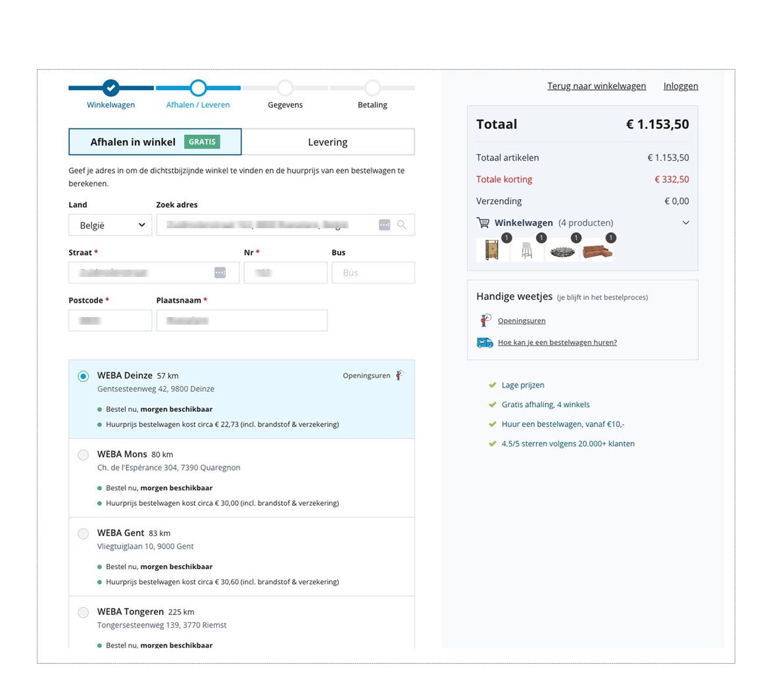The height and width of the screenshot is (692, 784).
Task: Click the Postcode input field
Action: 110,320
